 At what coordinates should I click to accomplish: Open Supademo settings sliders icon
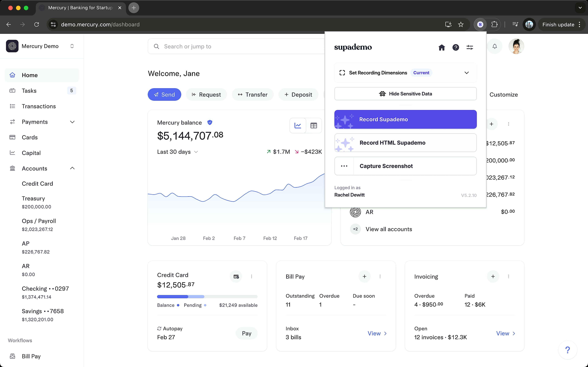470,47
